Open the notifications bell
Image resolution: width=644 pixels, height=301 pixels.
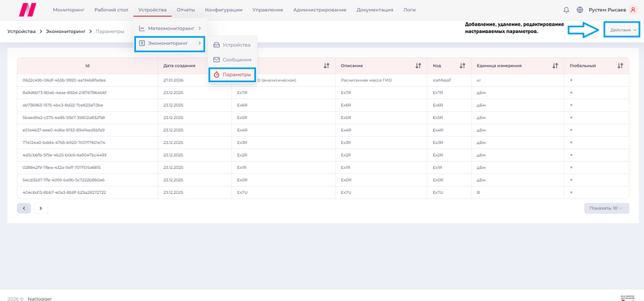[567, 10]
